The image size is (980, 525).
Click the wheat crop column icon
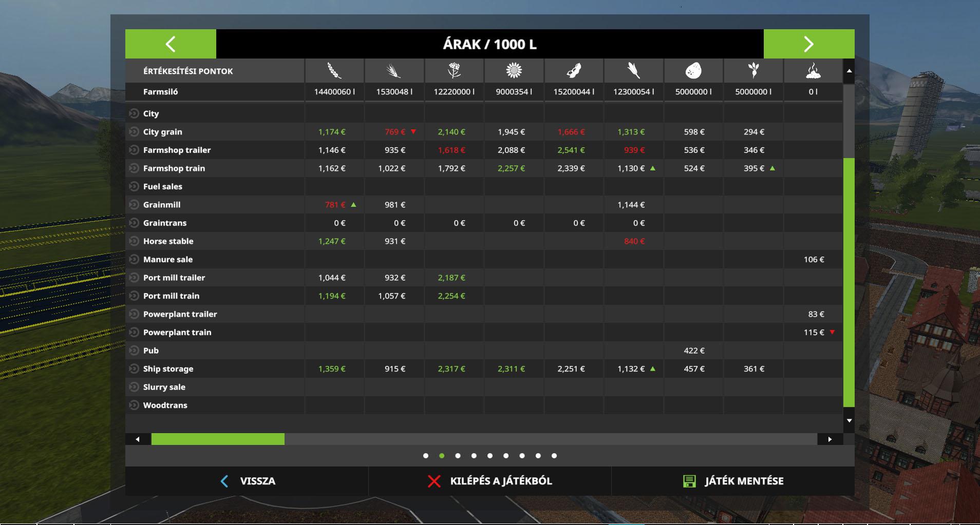coord(334,71)
